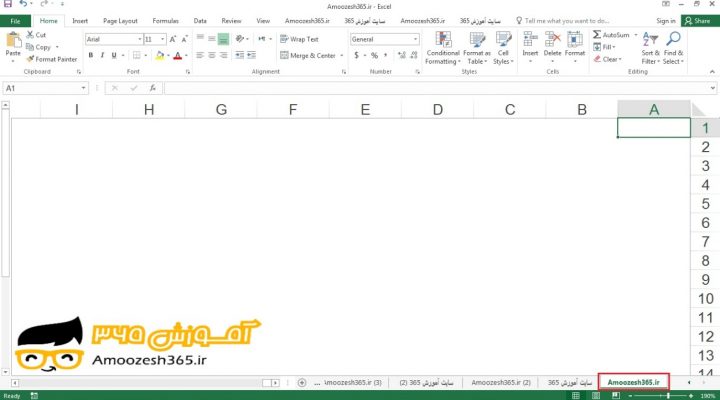Apply percent style
The image size is (720, 400).
[x=374, y=55]
